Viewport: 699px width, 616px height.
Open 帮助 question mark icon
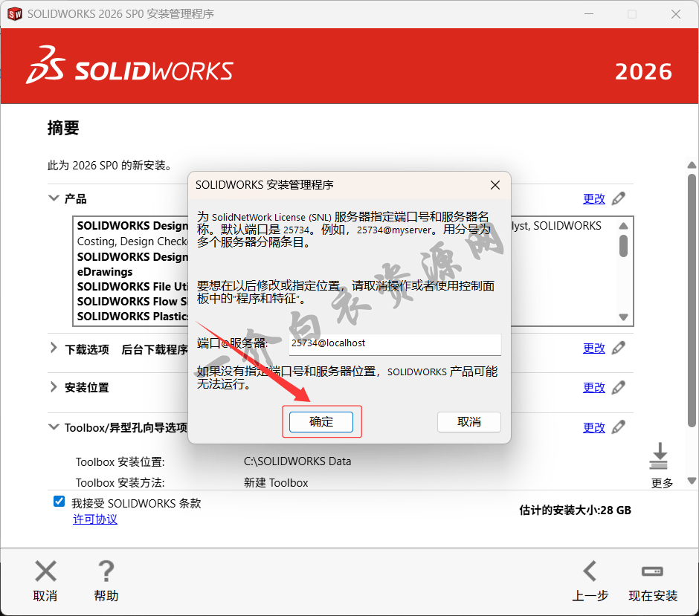[106, 571]
